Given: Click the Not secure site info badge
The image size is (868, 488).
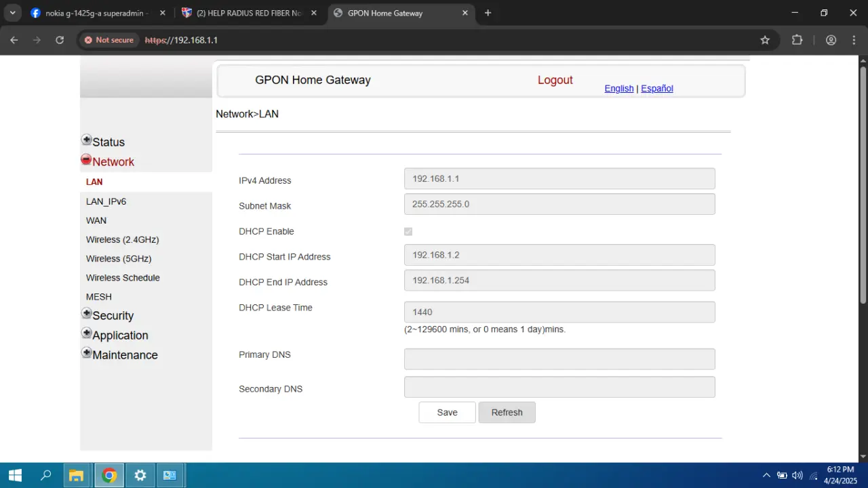Looking at the screenshot, I should tap(109, 40).
